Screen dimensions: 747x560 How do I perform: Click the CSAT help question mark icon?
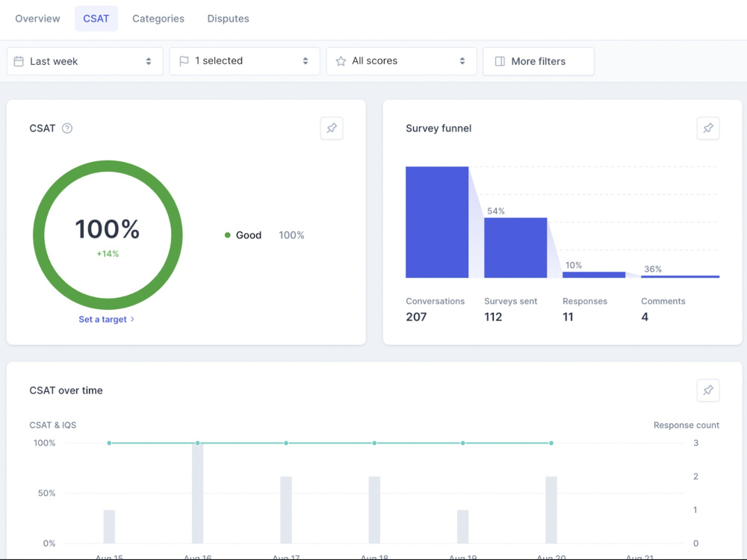67,128
